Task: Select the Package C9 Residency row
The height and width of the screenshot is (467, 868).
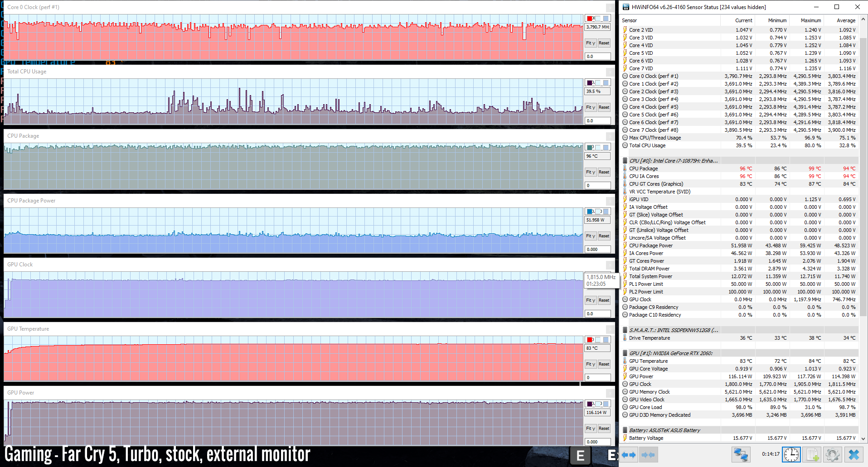Action: click(739, 307)
